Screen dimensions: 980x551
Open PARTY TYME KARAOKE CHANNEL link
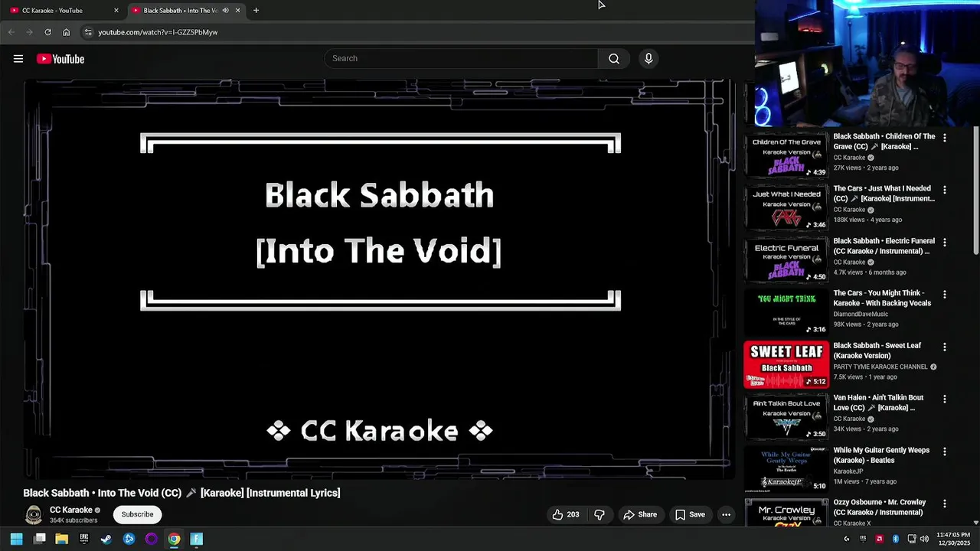(880, 367)
